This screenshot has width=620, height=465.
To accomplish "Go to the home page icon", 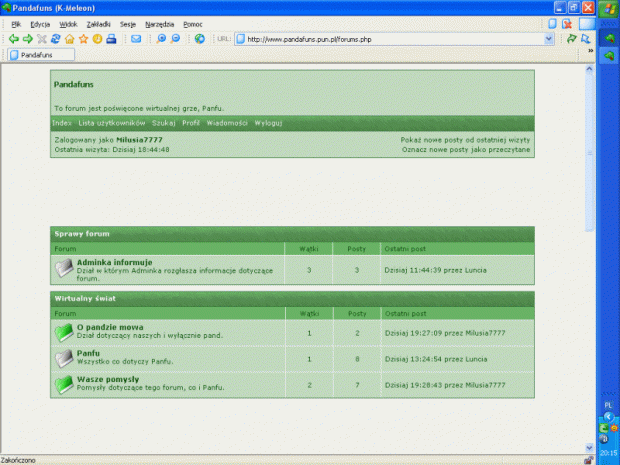I will click(x=70, y=39).
